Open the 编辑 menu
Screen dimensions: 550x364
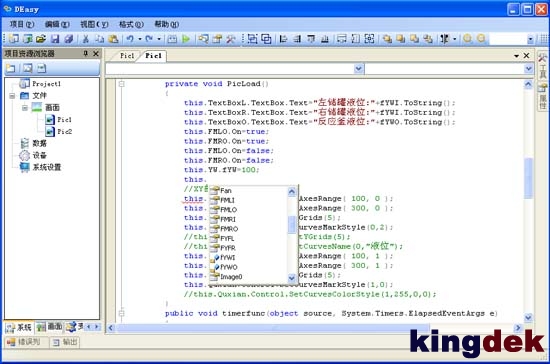click(57, 24)
